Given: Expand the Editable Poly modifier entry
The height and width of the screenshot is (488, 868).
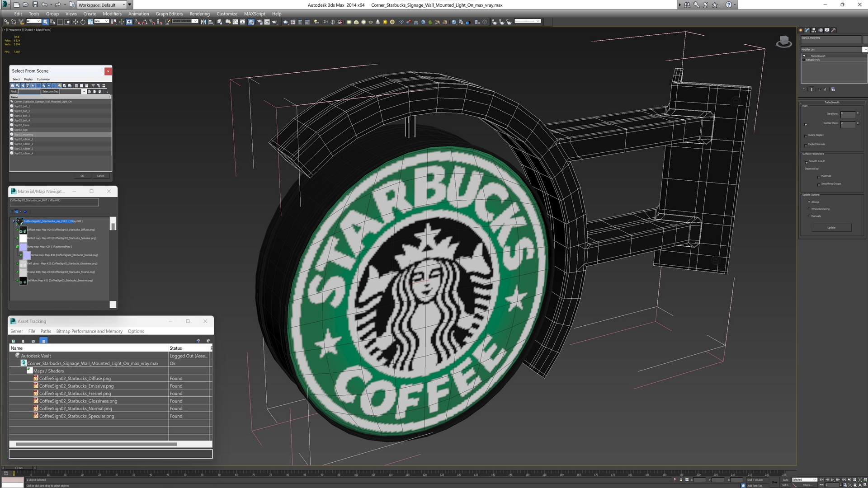Looking at the screenshot, I should tap(804, 60).
